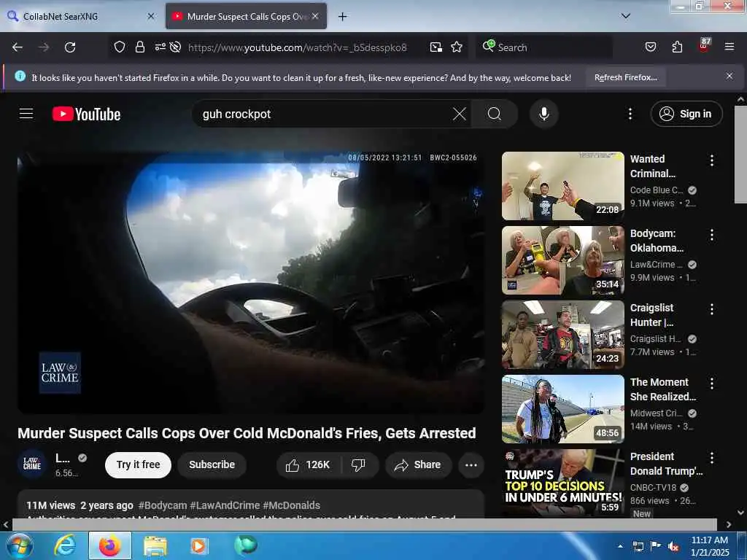Image resolution: width=747 pixels, height=560 pixels.
Task: Open the Bodycam: Oklahoma video thumbnail
Action: point(562,260)
